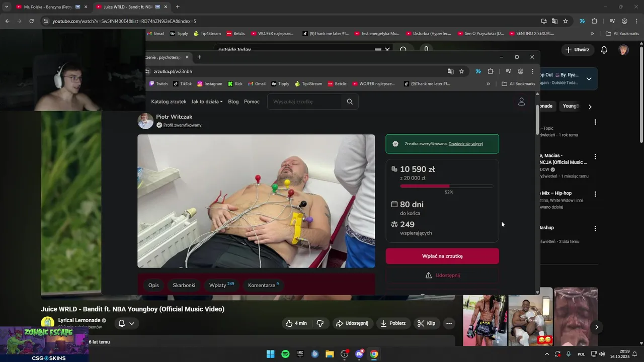Click YouTube voice search microphone

[426, 49]
